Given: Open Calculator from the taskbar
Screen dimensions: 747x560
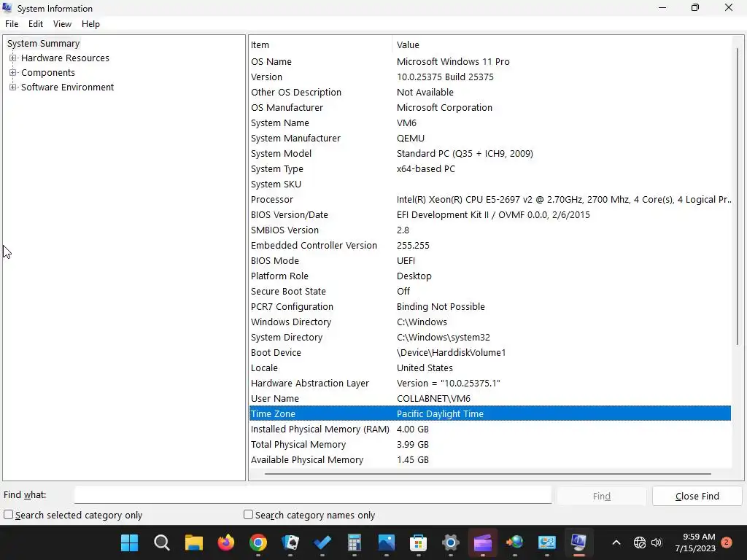Looking at the screenshot, I should (354, 542).
